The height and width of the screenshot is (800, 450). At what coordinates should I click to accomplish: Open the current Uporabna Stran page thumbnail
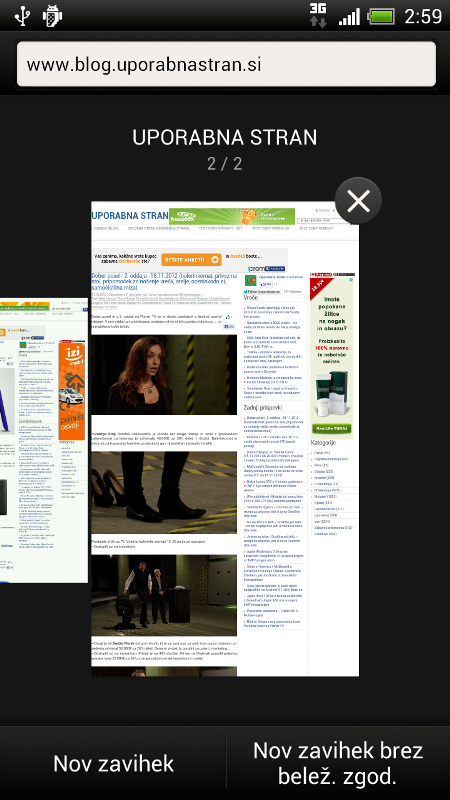pos(225,439)
